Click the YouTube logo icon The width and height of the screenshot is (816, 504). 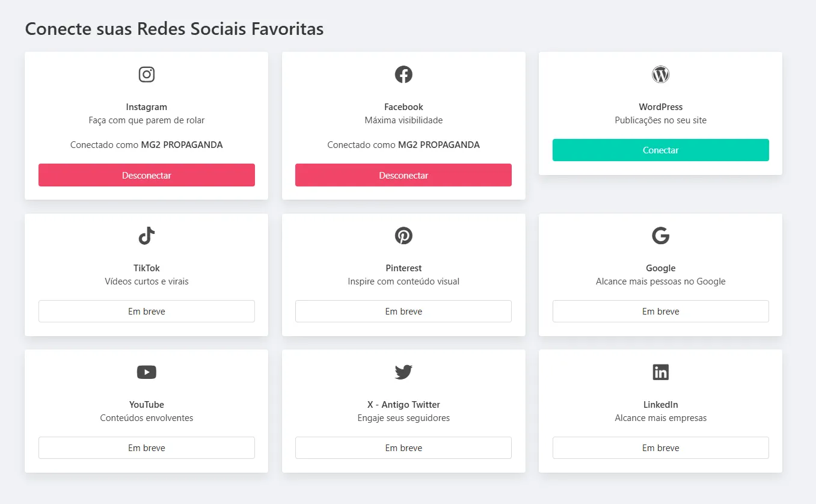click(x=147, y=372)
